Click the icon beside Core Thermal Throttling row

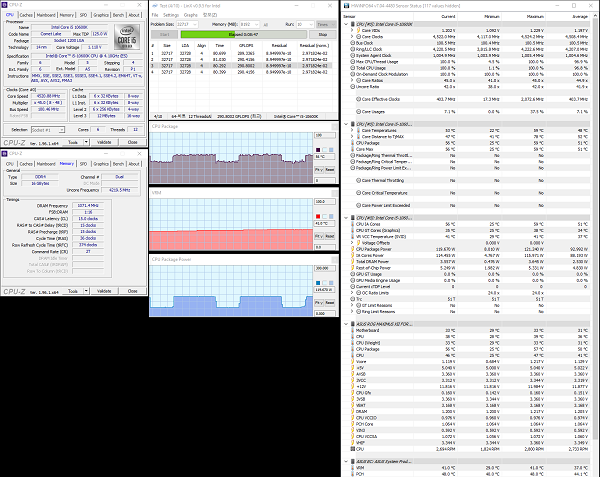359,181
